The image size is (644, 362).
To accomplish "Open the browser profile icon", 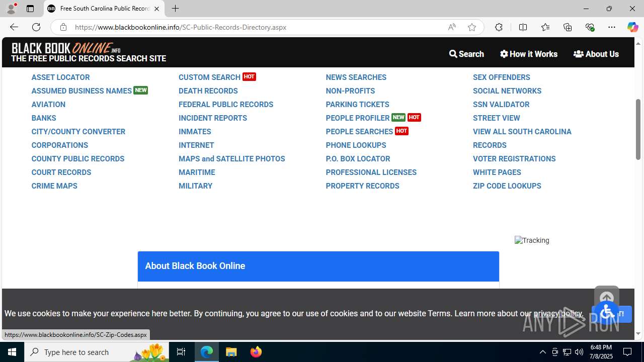I will [x=11, y=9].
